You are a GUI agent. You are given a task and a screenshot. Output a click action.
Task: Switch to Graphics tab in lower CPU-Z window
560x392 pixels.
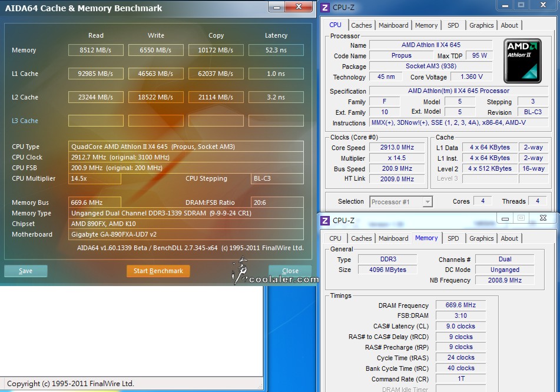pyautogui.click(x=482, y=238)
